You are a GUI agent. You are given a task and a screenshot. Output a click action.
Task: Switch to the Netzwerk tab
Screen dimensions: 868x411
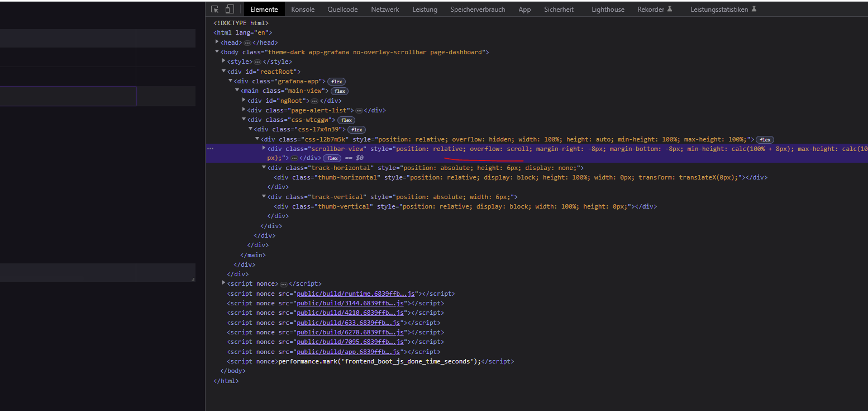tap(385, 10)
